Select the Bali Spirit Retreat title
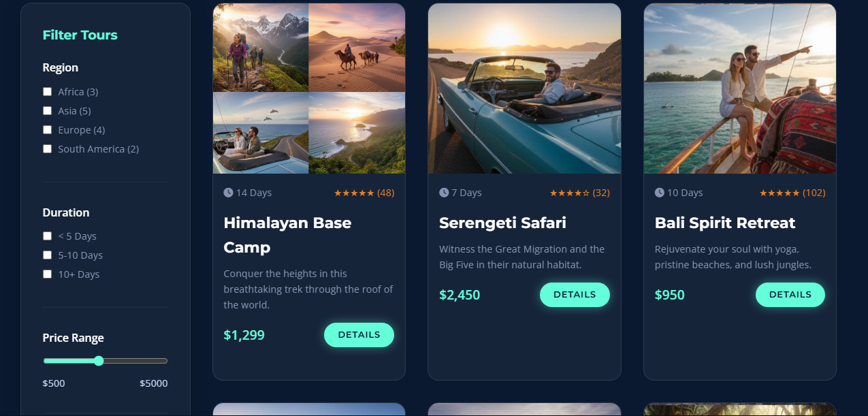Viewport: 868px width, 416px height. pos(725,223)
